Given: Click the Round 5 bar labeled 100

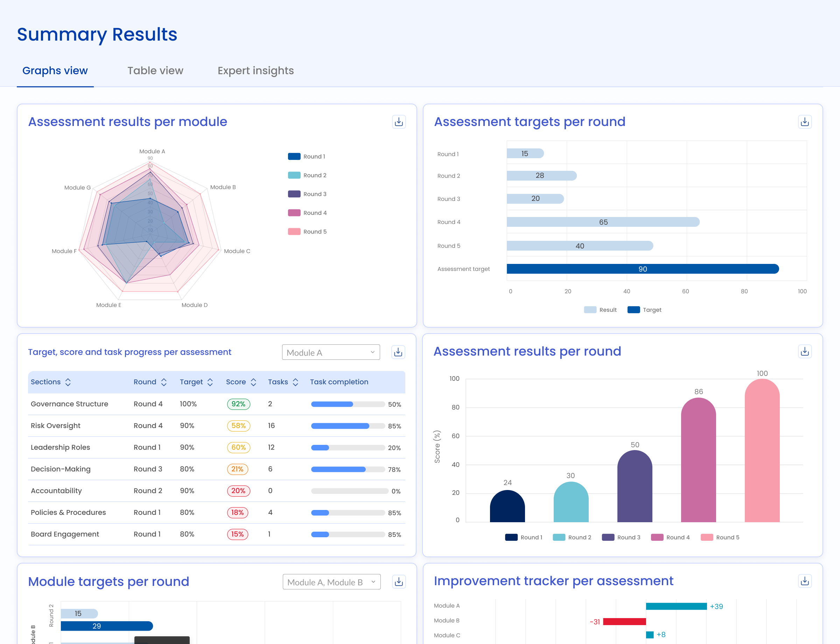Looking at the screenshot, I should [762, 450].
